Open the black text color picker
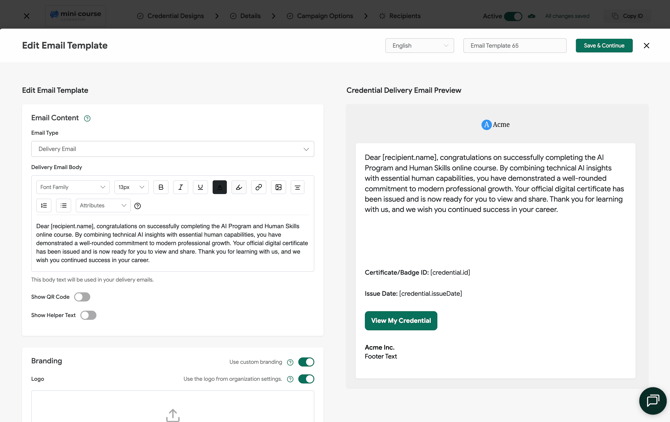 tap(220, 187)
